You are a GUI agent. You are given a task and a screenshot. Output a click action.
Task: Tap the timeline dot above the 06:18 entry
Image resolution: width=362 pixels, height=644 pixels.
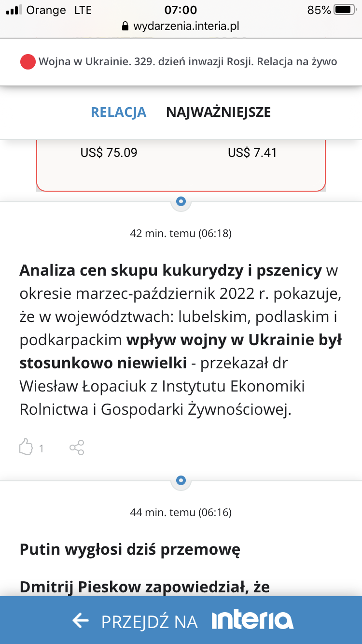tap(181, 201)
